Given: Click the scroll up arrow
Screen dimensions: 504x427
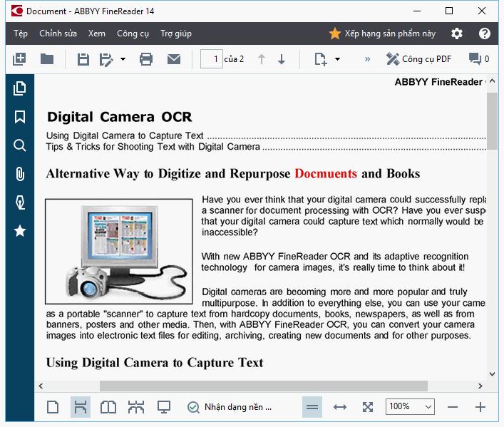Looking at the screenshot, I should click(x=492, y=81).
